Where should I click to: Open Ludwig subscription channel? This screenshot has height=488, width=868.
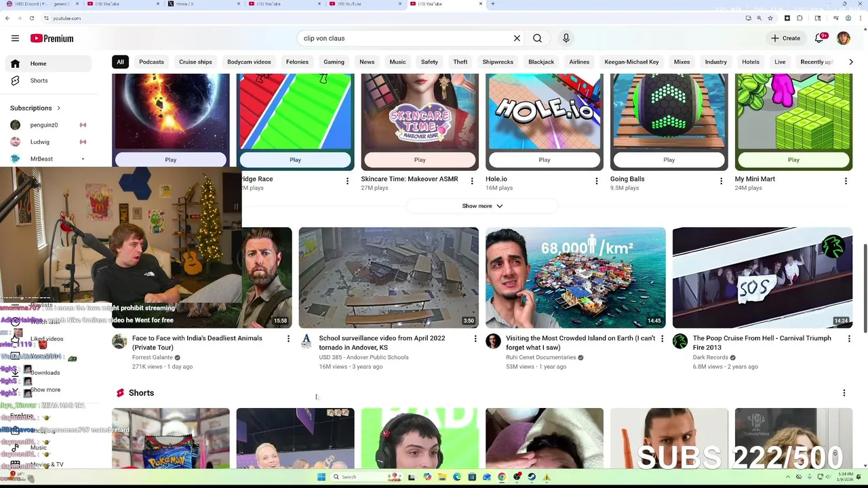click(x=48, y=142)
